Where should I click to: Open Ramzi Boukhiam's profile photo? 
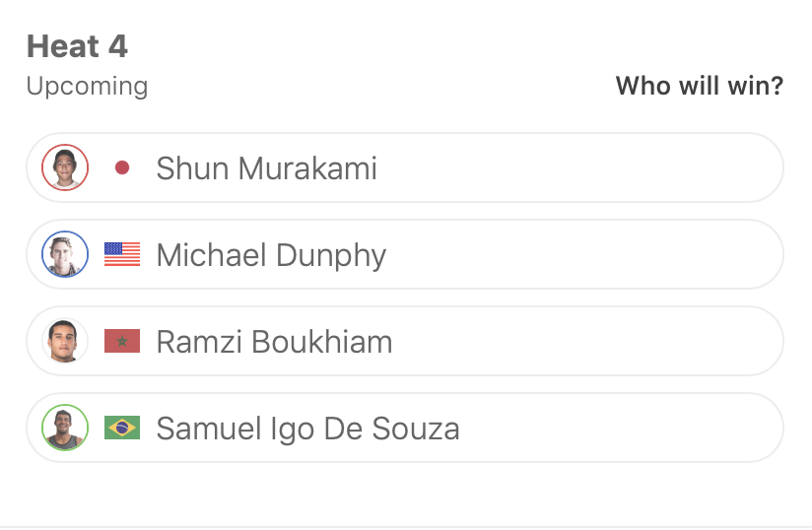65,341
